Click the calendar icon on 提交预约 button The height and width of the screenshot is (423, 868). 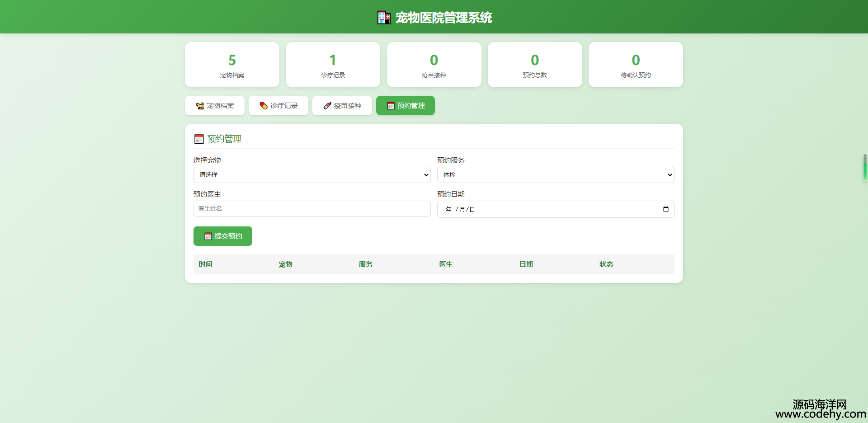(208, 236)
